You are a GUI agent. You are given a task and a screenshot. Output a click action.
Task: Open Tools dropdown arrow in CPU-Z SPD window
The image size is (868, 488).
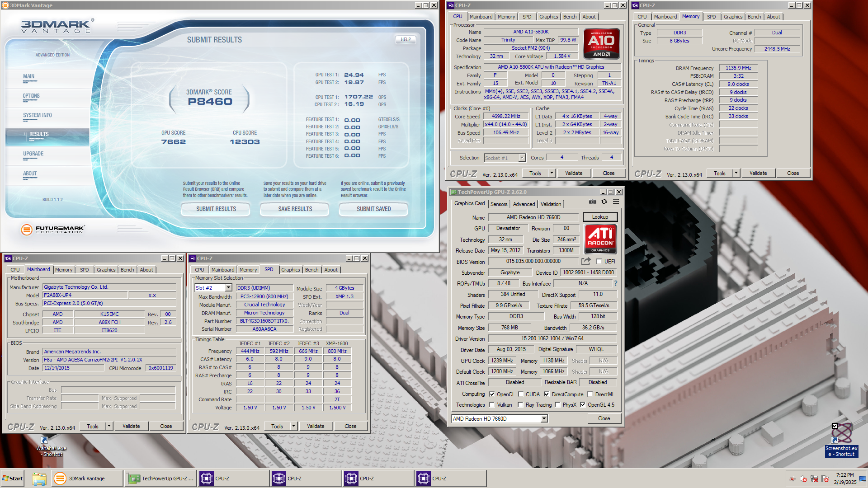click(293, 426)
